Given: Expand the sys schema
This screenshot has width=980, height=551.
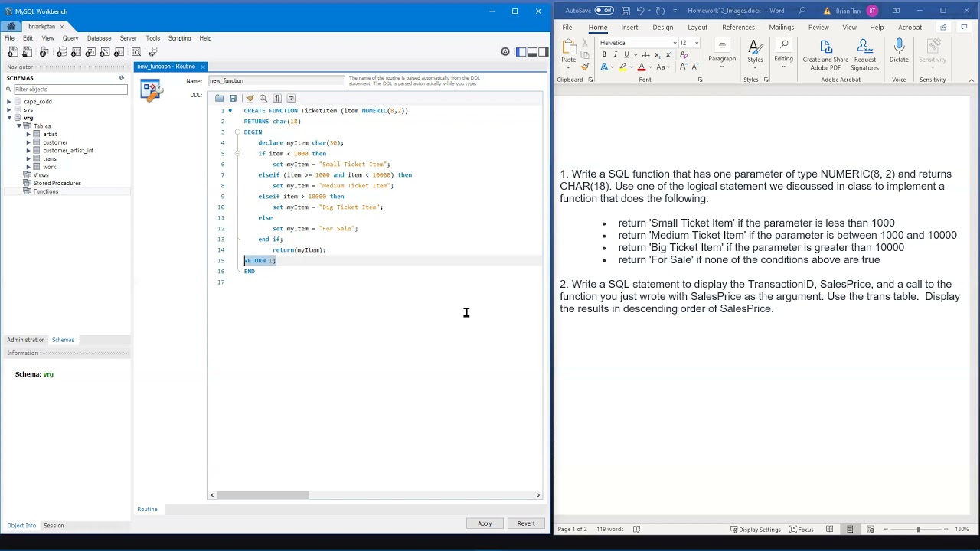Looking at the screenshot, I should click(x=9, y=109).
